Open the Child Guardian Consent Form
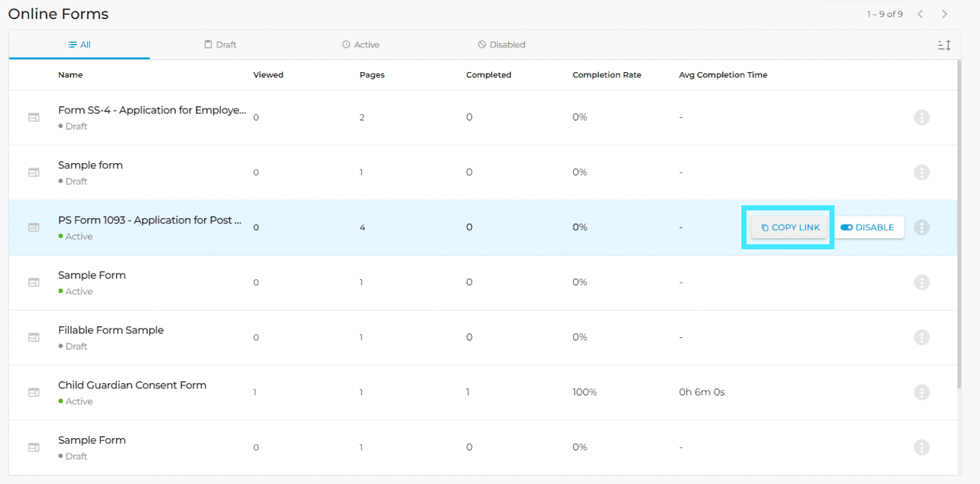 pyautogui.click(x=132, y=385)
